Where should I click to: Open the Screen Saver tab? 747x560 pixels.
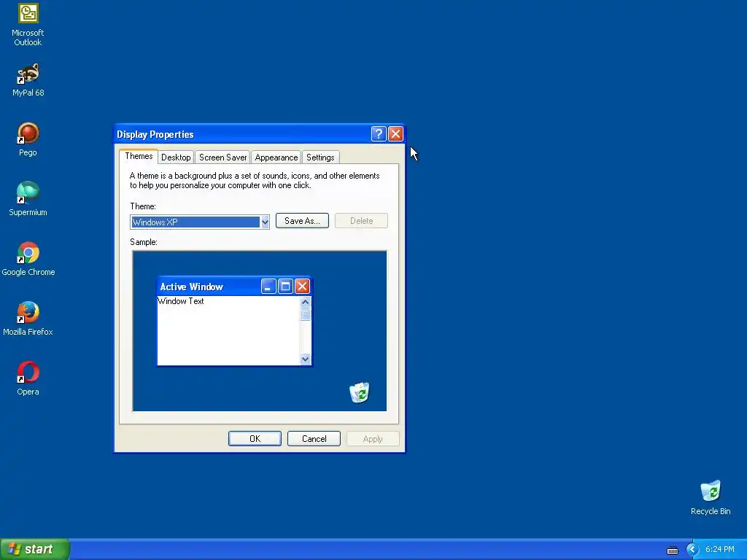point(222,157)
